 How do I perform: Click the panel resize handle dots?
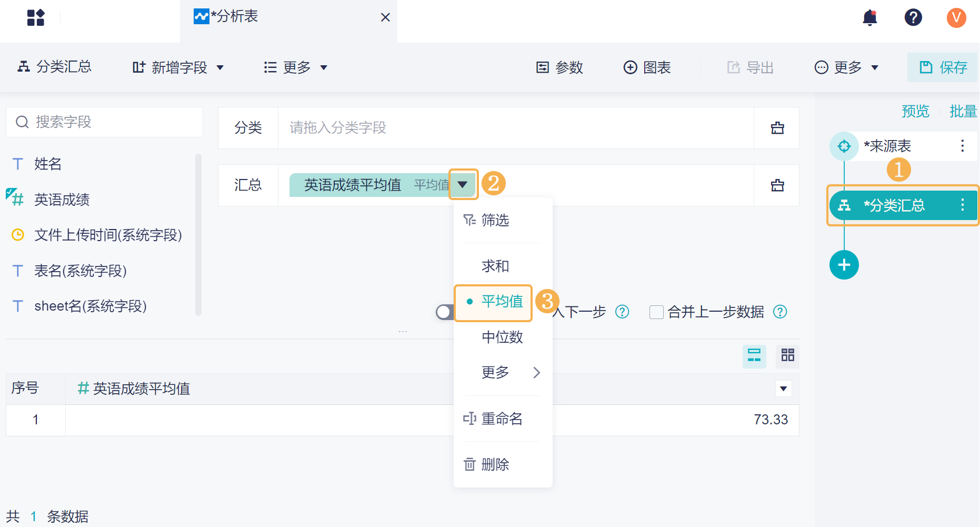[x=403, y=332]
